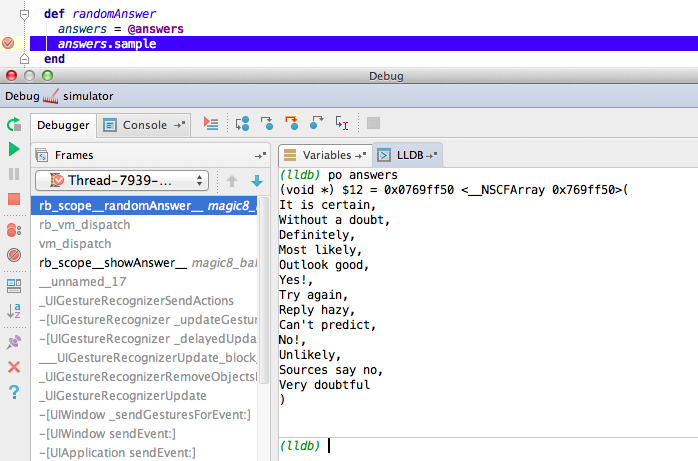Click Show Execution Point icon
Viewport: 698px width, 461px height.
pos(211,123)
